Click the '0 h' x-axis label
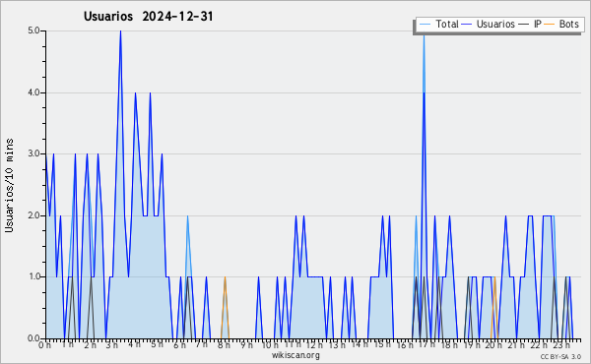 point(45,345)
